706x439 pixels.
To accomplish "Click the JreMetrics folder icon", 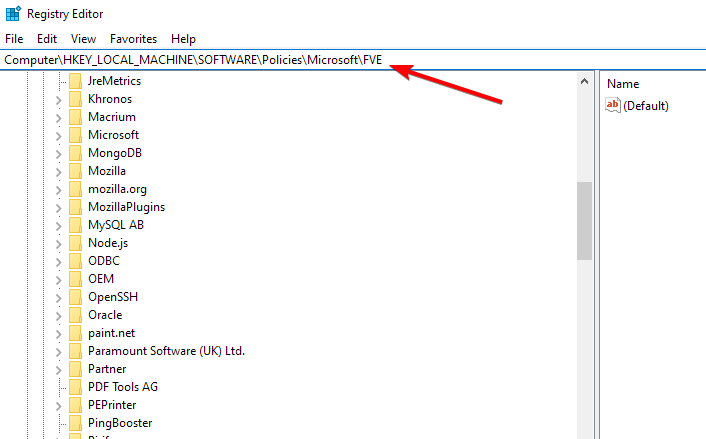I will click(x=76, y=81).
